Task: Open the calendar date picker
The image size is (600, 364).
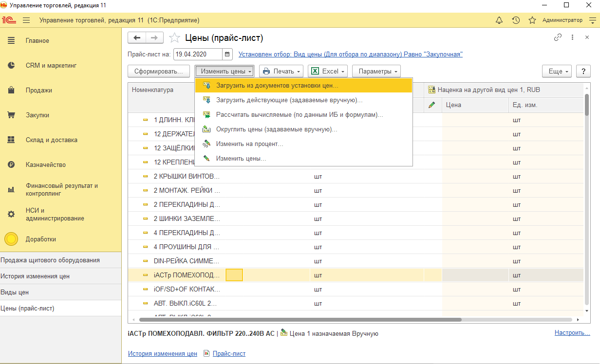Action: tap(227, 55)
